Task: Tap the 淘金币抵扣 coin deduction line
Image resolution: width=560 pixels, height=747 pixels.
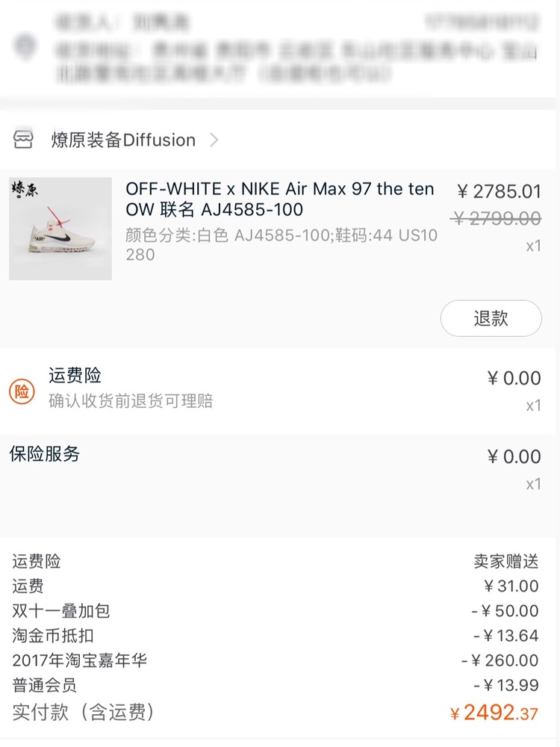Action: (276, 636)
